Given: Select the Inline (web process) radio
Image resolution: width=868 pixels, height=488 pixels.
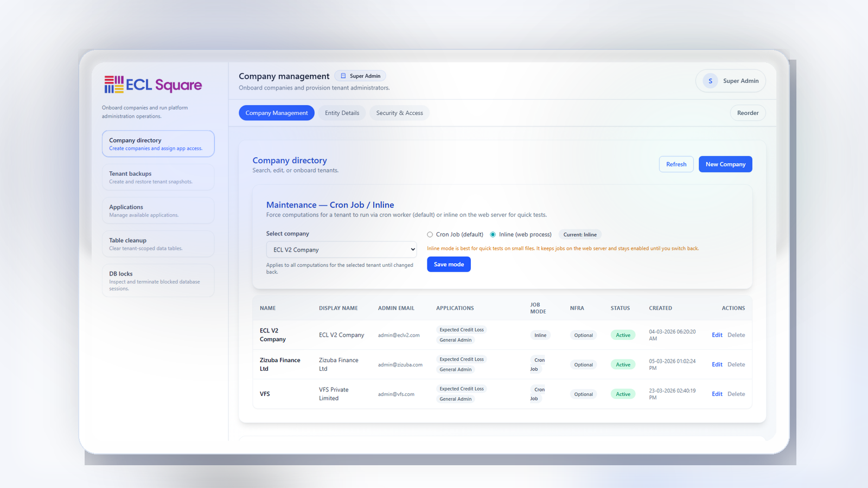Looking at the screenshot, I should (x=493, y=235).
